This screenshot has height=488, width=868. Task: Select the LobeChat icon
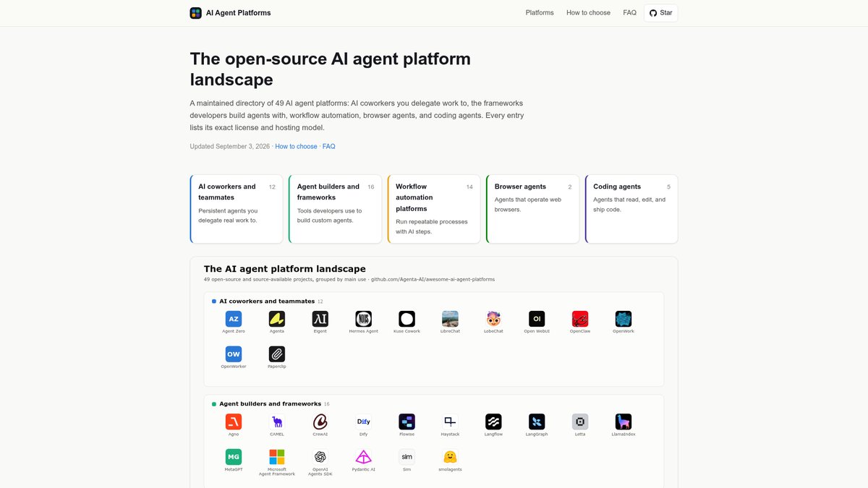(x=494, y=319)
